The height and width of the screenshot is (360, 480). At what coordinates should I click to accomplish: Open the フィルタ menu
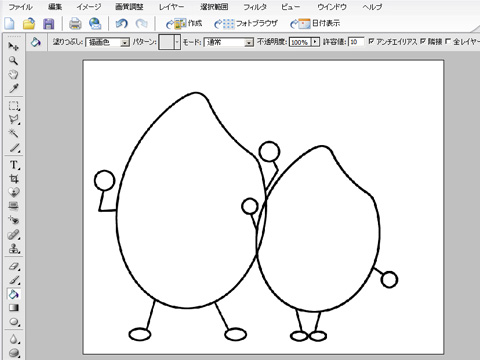click(x=255, y=7)
